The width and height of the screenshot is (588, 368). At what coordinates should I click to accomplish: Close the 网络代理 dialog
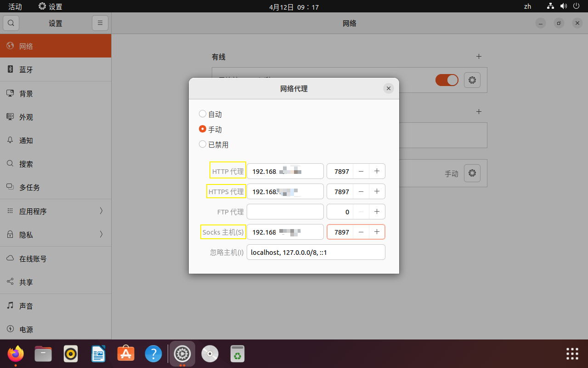389,88
